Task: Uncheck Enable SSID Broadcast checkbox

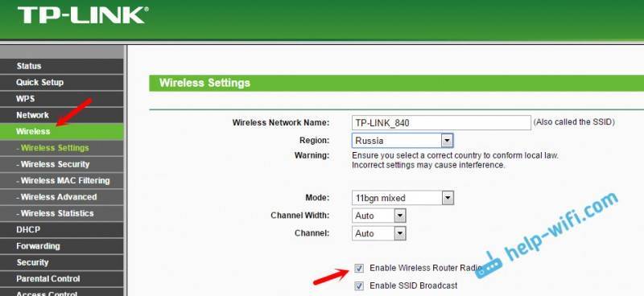Action: [359, 286]
